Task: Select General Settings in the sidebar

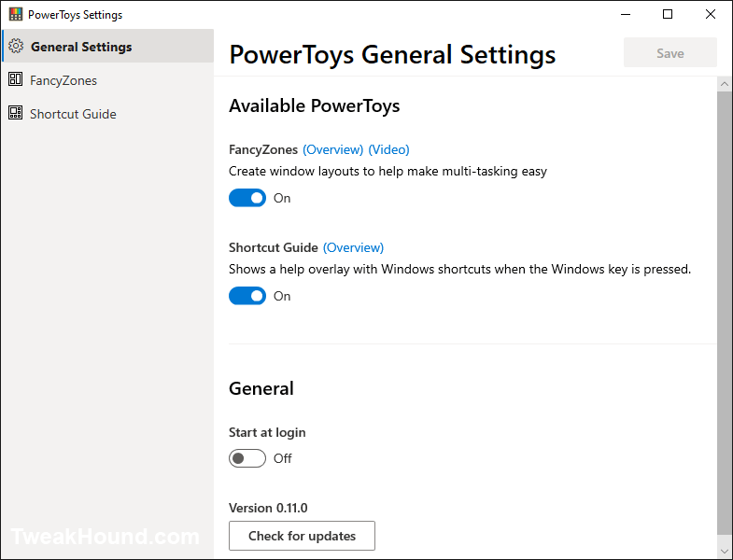Action: [x=107, y=47]
